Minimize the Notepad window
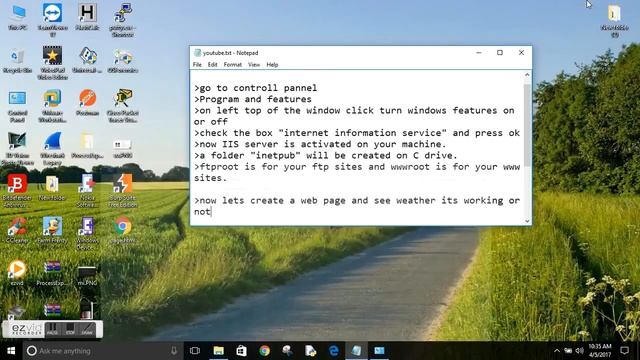Screen dimensions: 640x360 479,53
